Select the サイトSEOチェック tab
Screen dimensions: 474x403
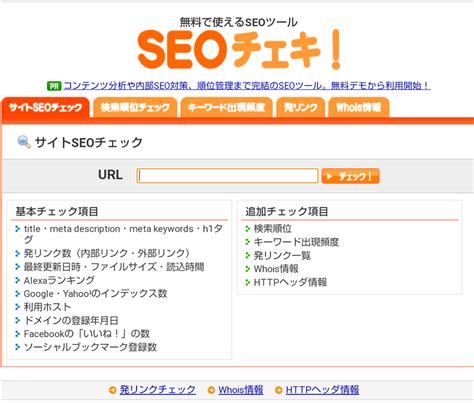[45, 107]
